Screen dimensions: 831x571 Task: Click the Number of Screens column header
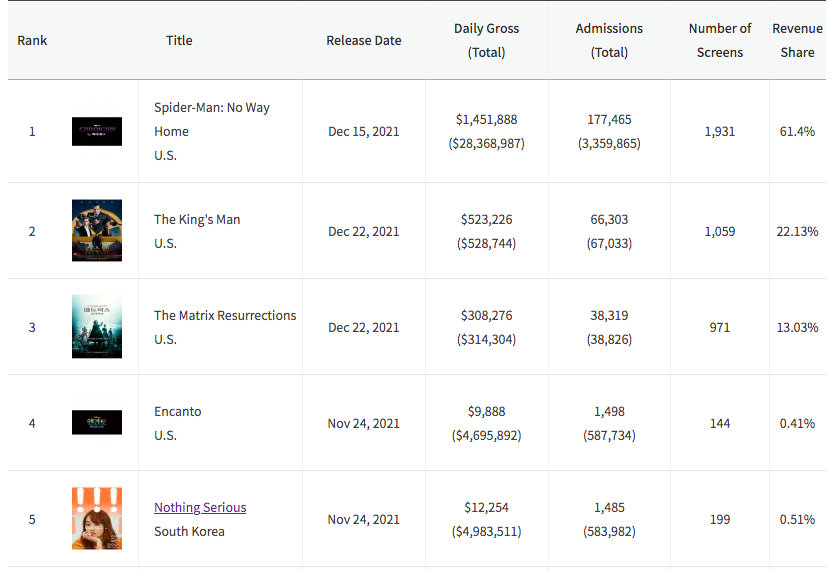click(x=720, y=40)
